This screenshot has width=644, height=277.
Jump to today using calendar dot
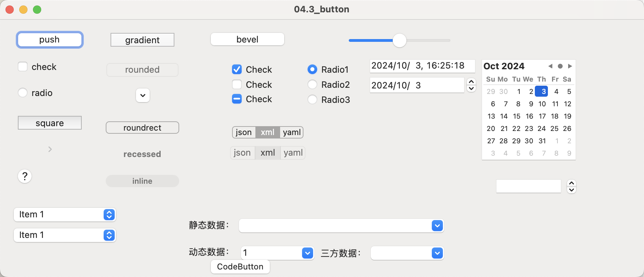tap(560, 66)
